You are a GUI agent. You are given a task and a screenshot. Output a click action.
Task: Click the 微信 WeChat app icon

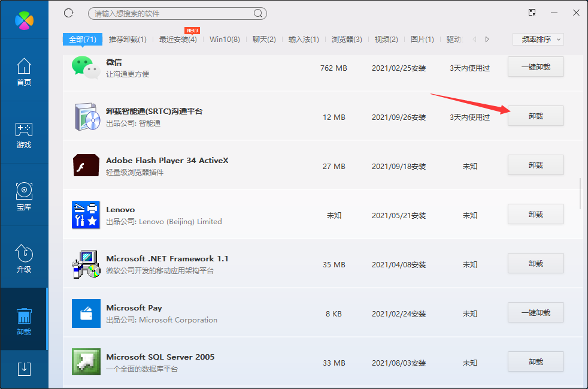point(86,68)
